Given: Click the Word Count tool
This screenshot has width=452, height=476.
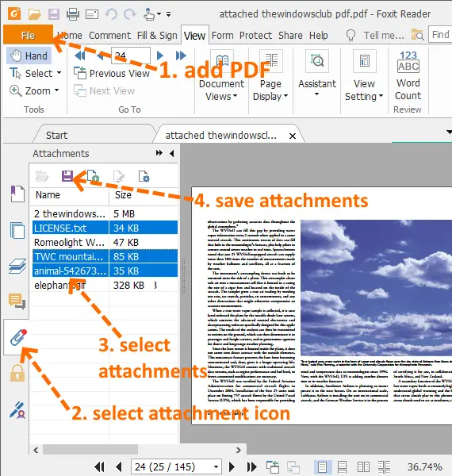Looking at the screenshot, I should click(408, 75).
